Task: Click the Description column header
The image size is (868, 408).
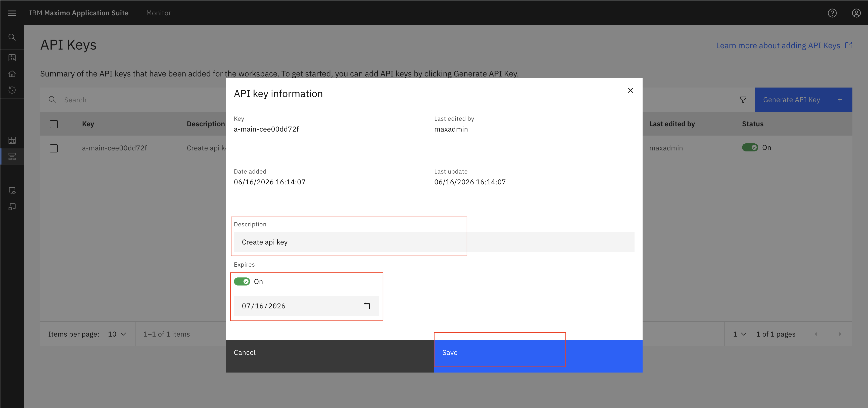Action: (x=206, y=124)
